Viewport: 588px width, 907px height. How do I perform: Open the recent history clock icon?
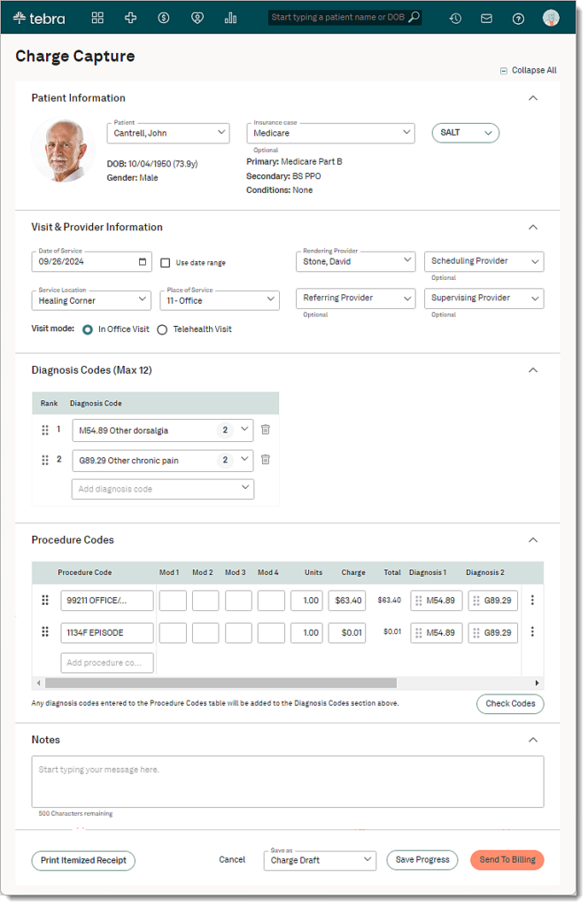[x=455, y=19]
